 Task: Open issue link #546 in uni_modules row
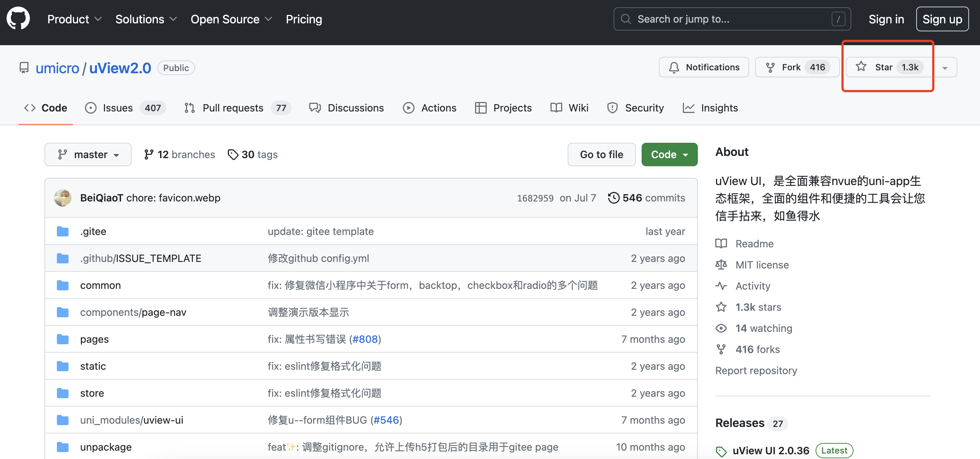386,420
